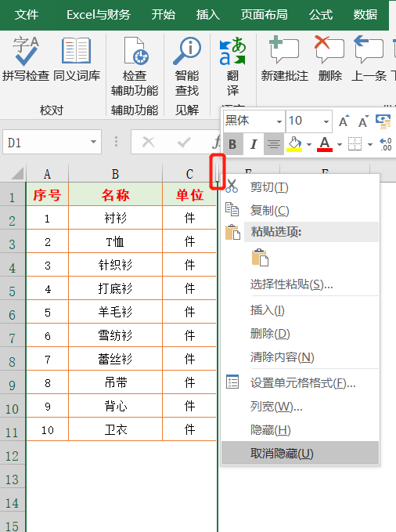
Task: Open the 黑体 font name dropdown
Action: [x=279, y=121]
